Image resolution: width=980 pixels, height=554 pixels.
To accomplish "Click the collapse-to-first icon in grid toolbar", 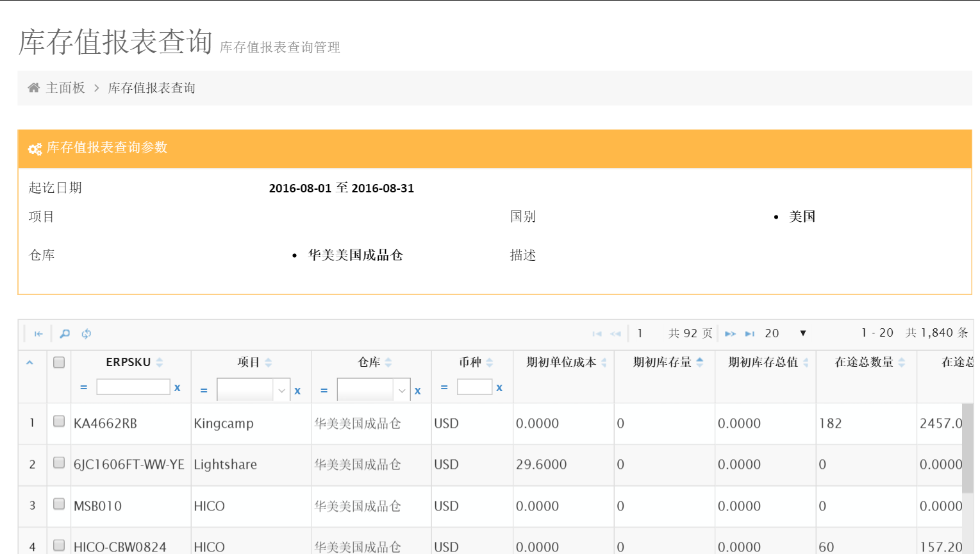I will (38, 333).
